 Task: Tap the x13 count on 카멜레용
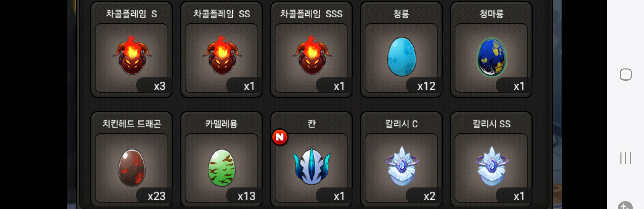click(x=246, y=196)
